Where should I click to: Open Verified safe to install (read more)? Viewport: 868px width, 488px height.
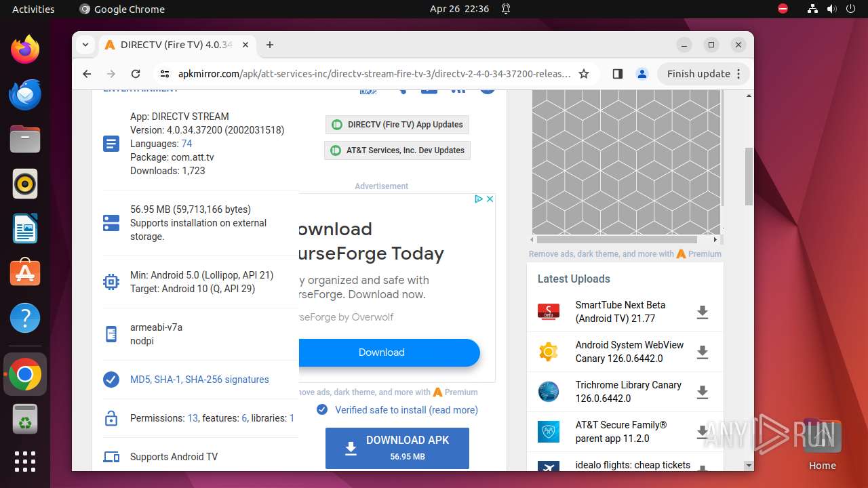coord(406,410)
